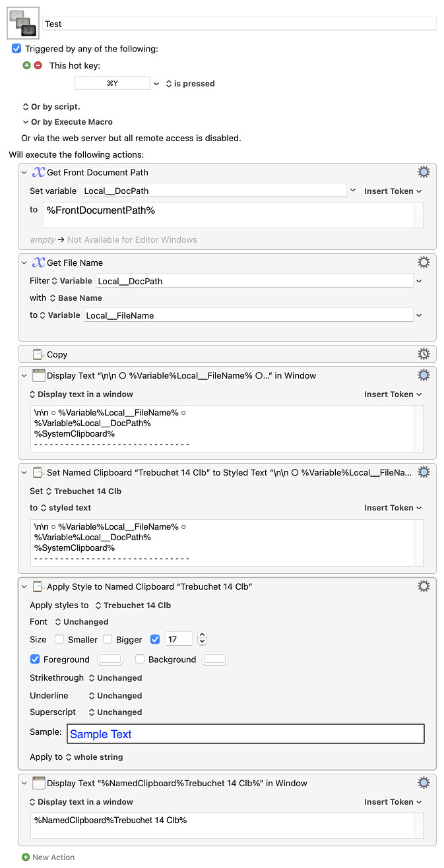Click the New Action button
The width and height of the screenshot is (444, 868).
click(x=48, y=857)
